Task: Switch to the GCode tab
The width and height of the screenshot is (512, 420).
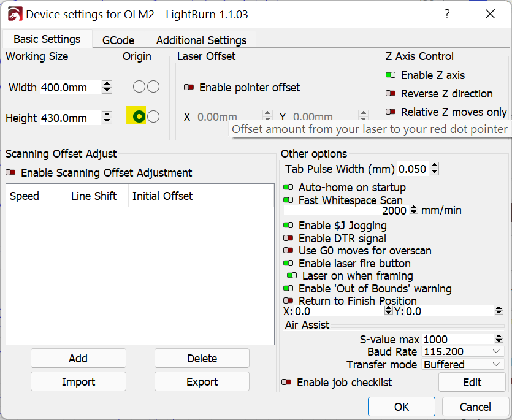Action: pyautogui.click(x=118, y=40)
